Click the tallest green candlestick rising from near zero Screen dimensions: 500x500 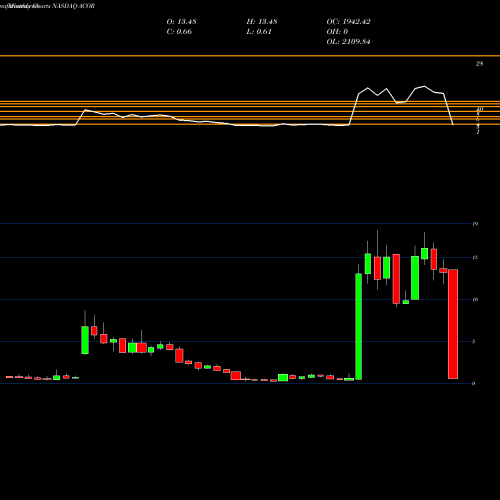pyautogui.click(x=359, y=326)
